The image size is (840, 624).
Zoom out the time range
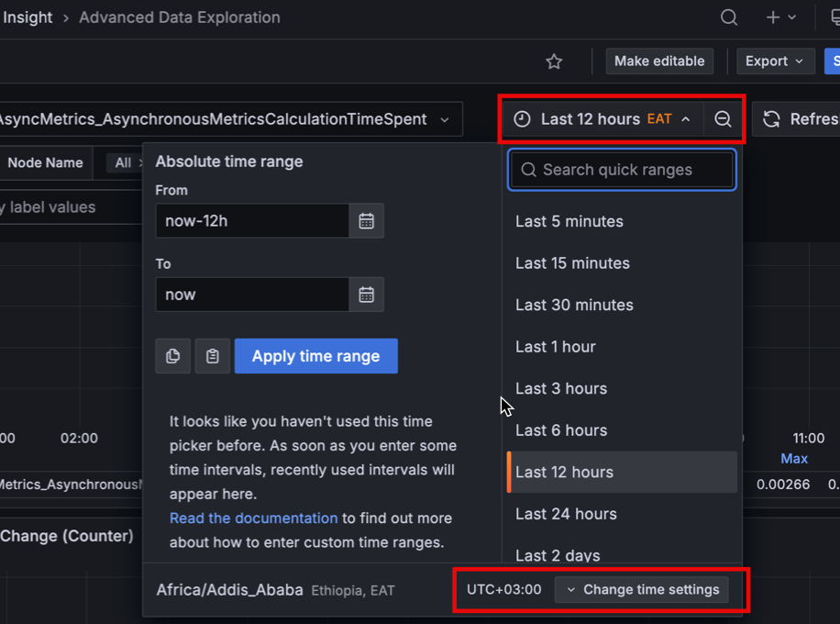723,119
